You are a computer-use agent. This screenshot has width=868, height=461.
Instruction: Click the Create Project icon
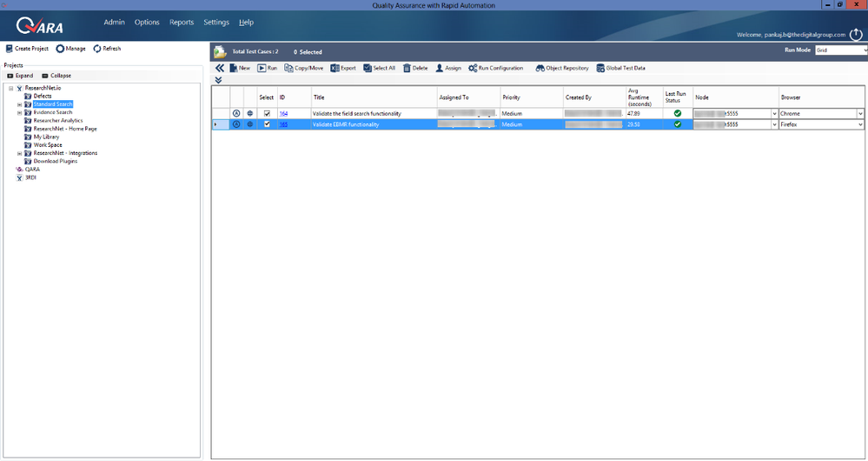point(9,49)
